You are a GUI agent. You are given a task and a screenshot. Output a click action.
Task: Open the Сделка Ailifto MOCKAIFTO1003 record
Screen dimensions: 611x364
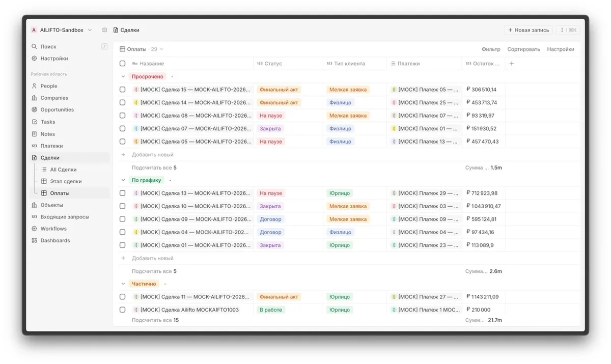[186, 310]
